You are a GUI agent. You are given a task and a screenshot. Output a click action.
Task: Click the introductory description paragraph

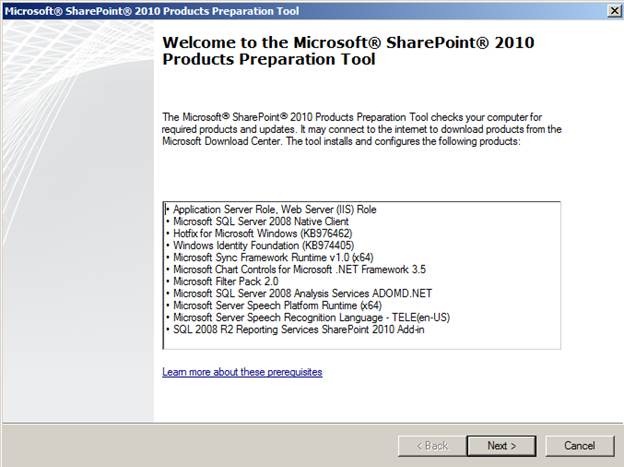(362, 129)
